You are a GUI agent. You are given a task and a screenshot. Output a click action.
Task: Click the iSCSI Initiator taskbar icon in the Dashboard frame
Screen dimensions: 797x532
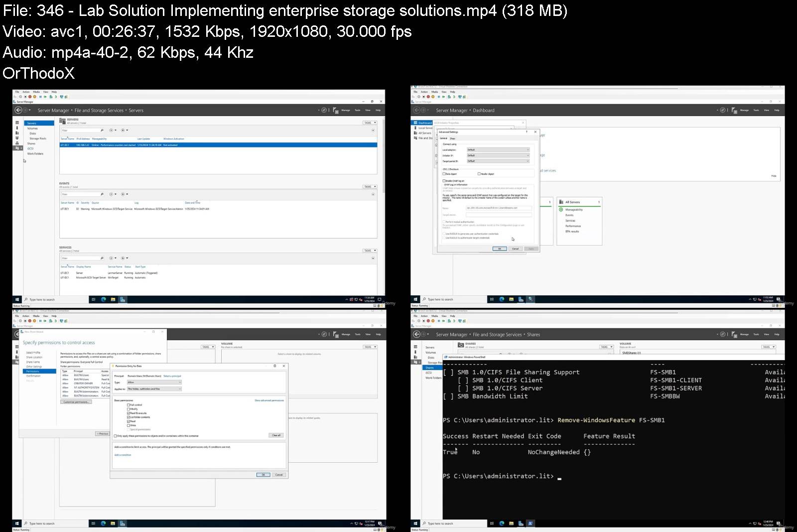click(x=531, y=299)
